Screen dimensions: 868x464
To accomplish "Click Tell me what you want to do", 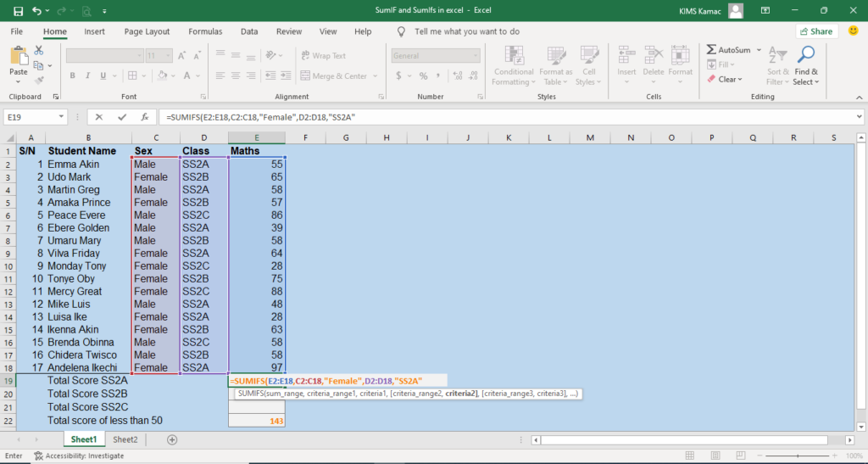I will click(467, 31).
